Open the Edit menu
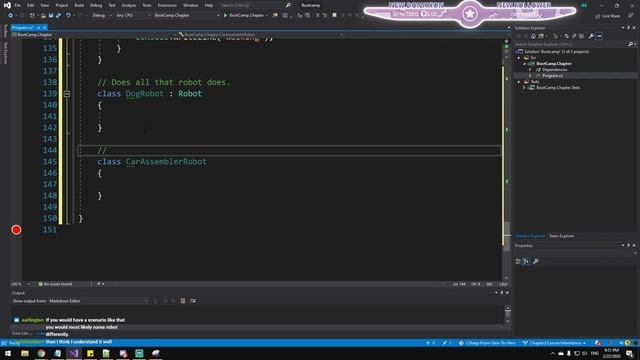This screenshot has width=640, height=360. (31, 5)
